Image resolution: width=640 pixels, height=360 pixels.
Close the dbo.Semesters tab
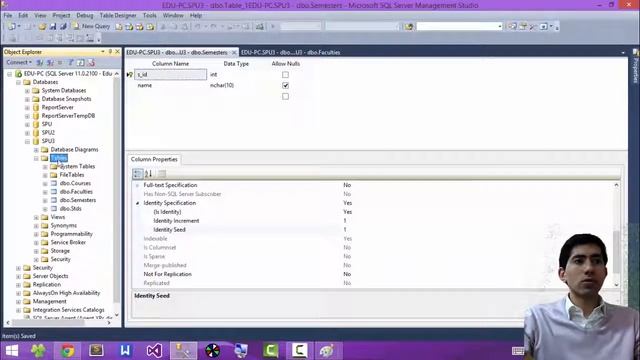(234, 52)
